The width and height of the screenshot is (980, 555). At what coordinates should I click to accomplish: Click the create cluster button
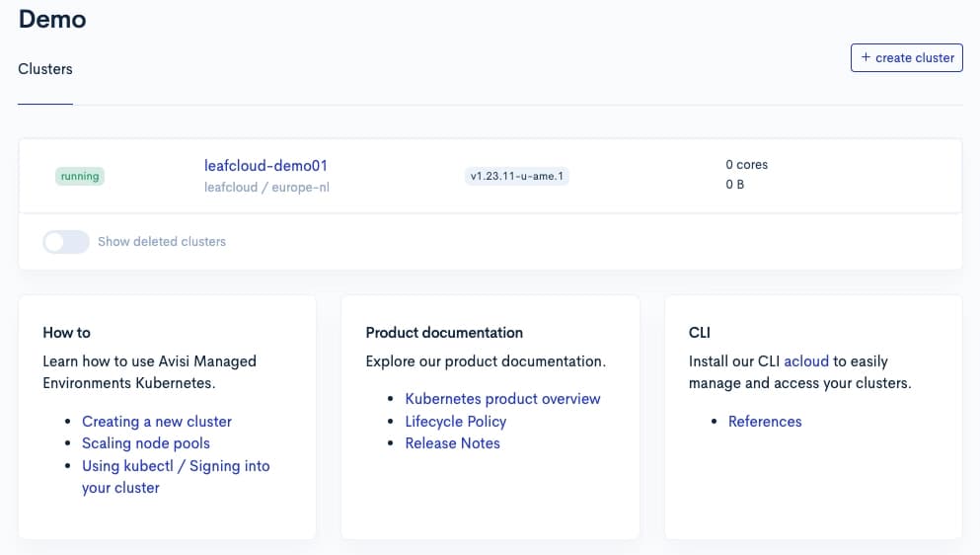906,57
